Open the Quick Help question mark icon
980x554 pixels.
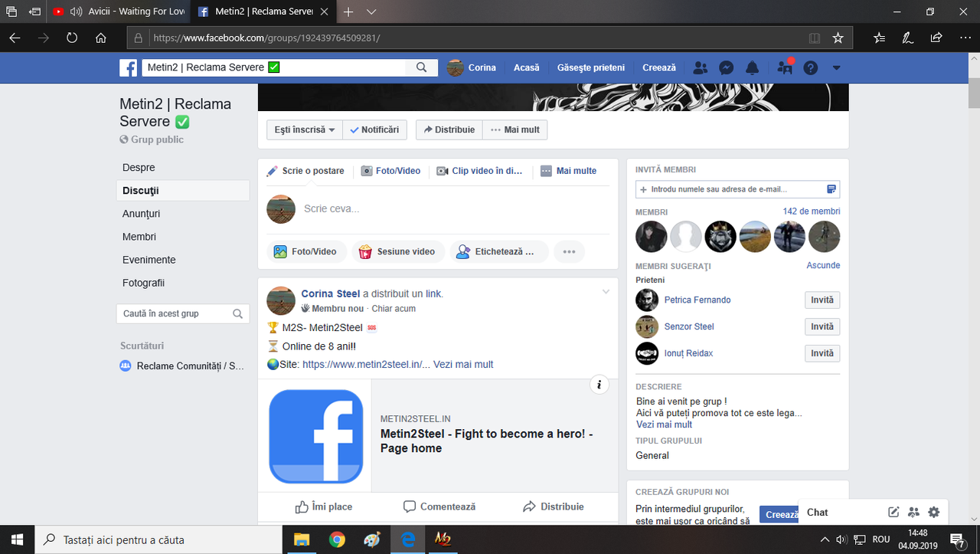click(x=811, y=67)
